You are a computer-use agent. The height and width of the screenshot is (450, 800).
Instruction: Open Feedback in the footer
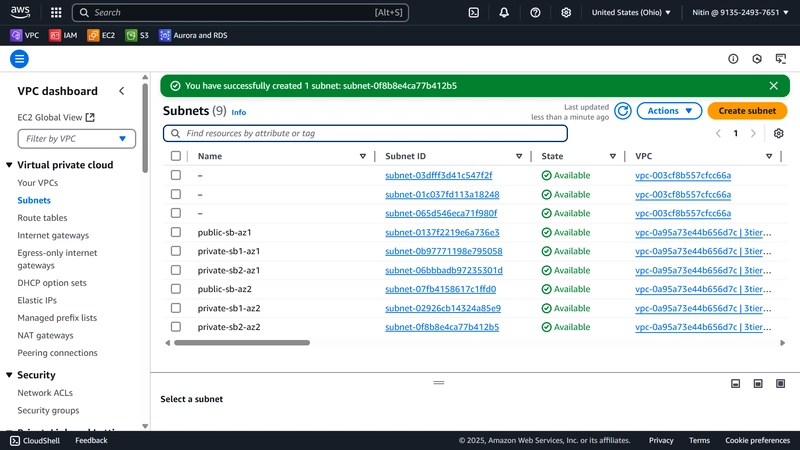click(x=91, y=440)
